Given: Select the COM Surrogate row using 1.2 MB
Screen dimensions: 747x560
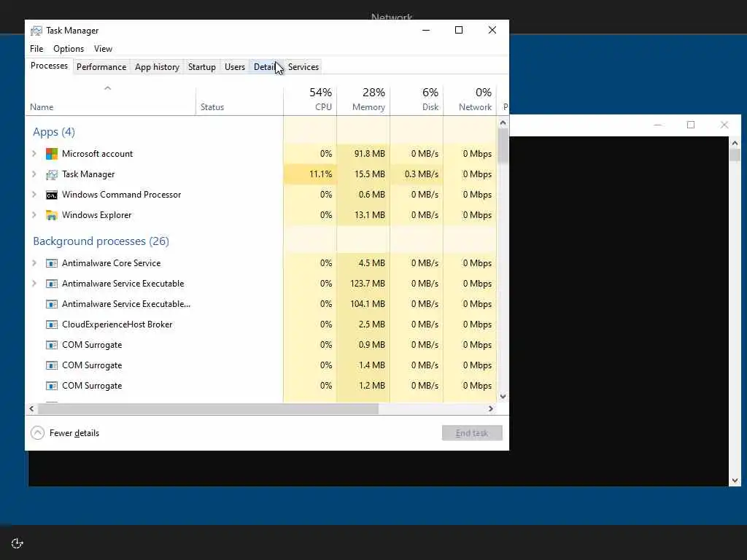Looking at the screenshot, I should tap(261, 386).
